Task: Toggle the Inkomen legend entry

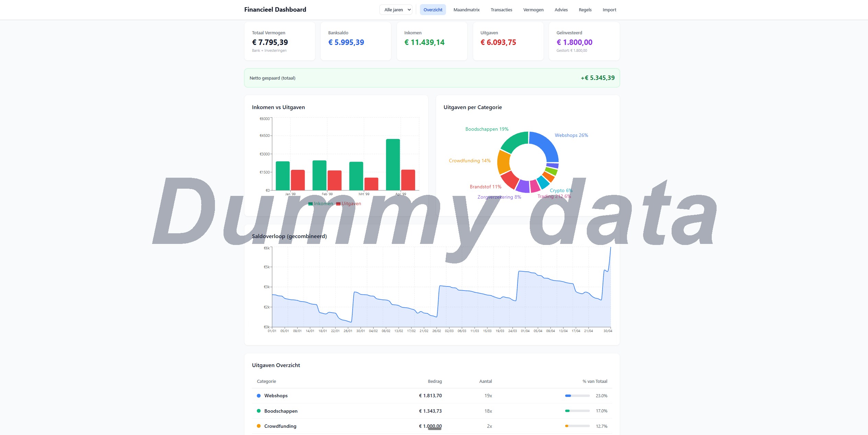Action: (321, 203)
